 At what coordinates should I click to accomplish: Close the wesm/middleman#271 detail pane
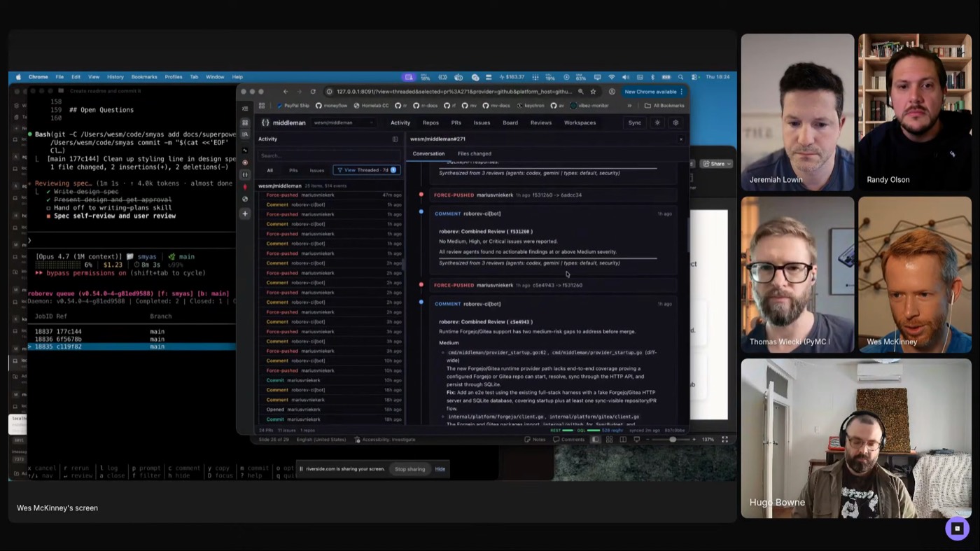(680, 139)
